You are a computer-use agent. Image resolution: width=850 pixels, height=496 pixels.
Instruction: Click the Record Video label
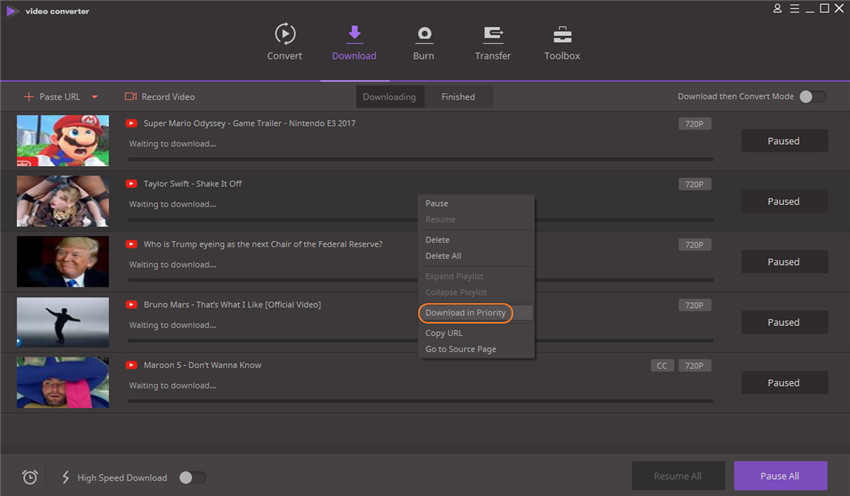click(x=168, y=96)
